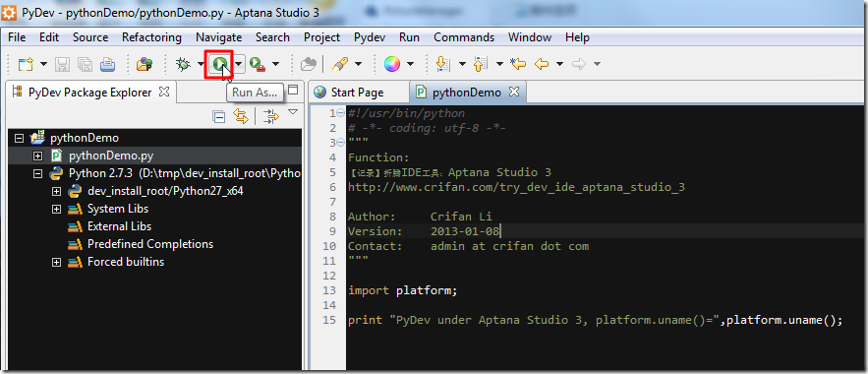Navigate back with the yellow arrow
This screenshot has width=868, height=374.
tap(542, 64)
